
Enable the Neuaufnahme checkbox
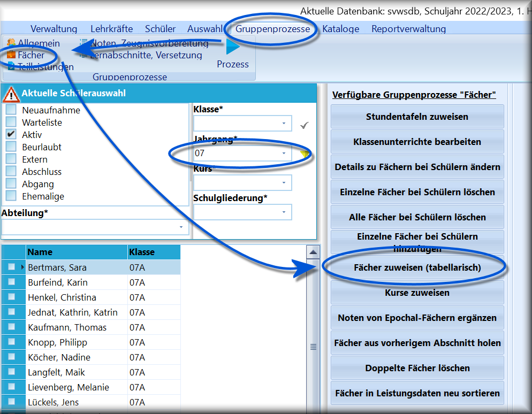tap(11, 110)
